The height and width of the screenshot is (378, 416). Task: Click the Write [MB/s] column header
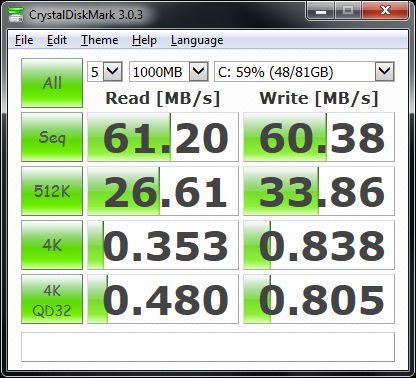[319, 98]
